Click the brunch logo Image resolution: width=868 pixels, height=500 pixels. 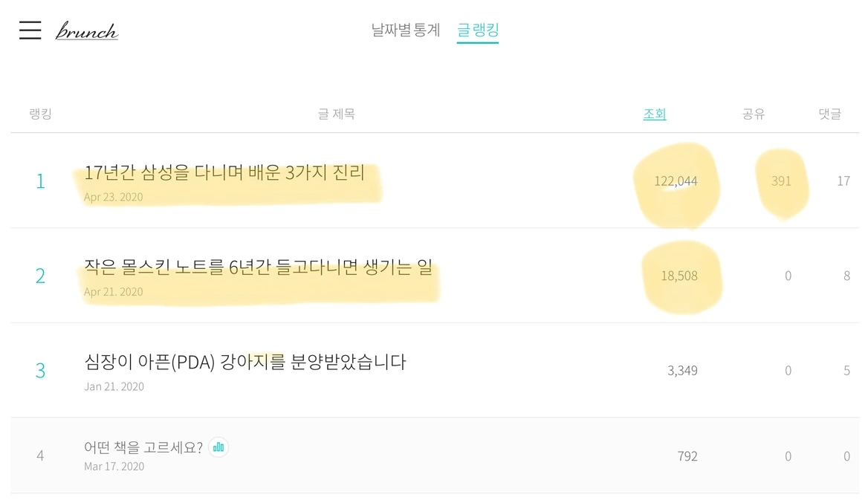(87, 31)
